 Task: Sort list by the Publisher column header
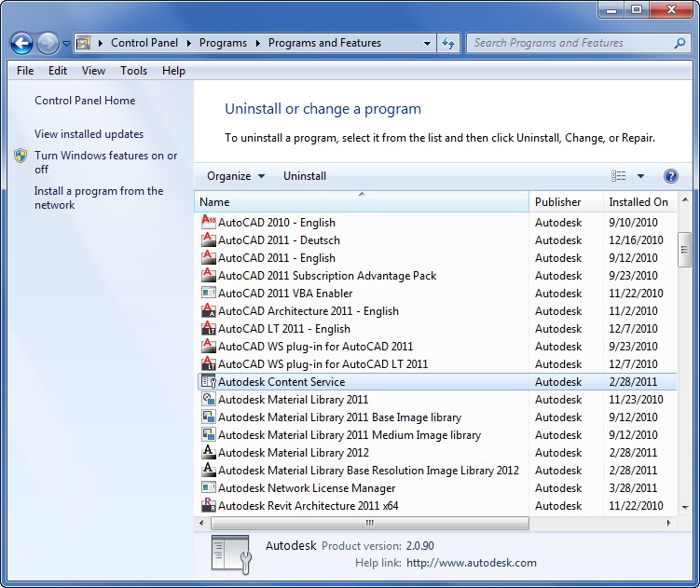tap(566, 202)
